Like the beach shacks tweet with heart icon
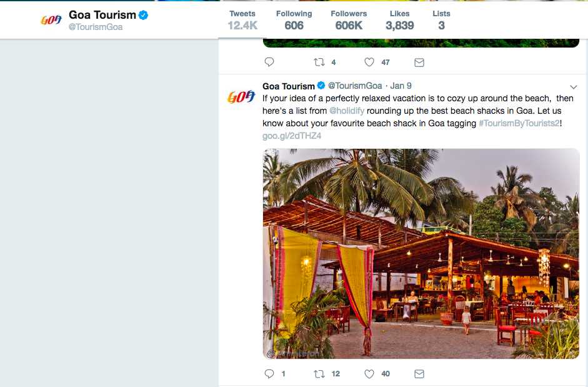Viewport: 588px width, 387px height. (369, 373)
